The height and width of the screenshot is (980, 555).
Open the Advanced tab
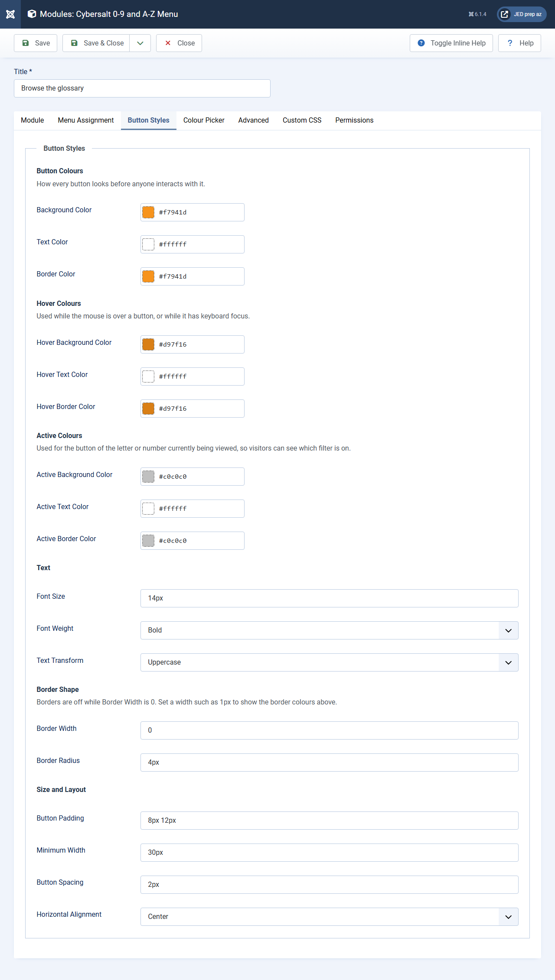254,120
